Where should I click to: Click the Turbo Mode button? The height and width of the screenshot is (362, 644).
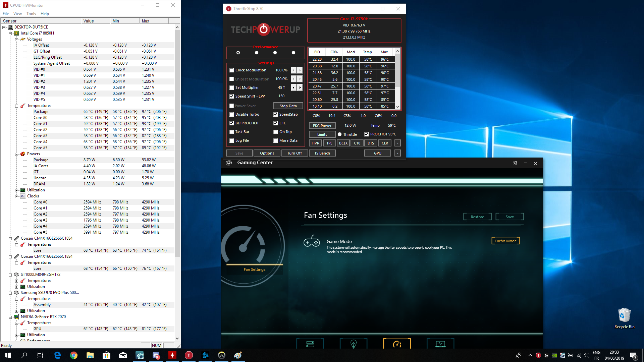tap(505, 241)
